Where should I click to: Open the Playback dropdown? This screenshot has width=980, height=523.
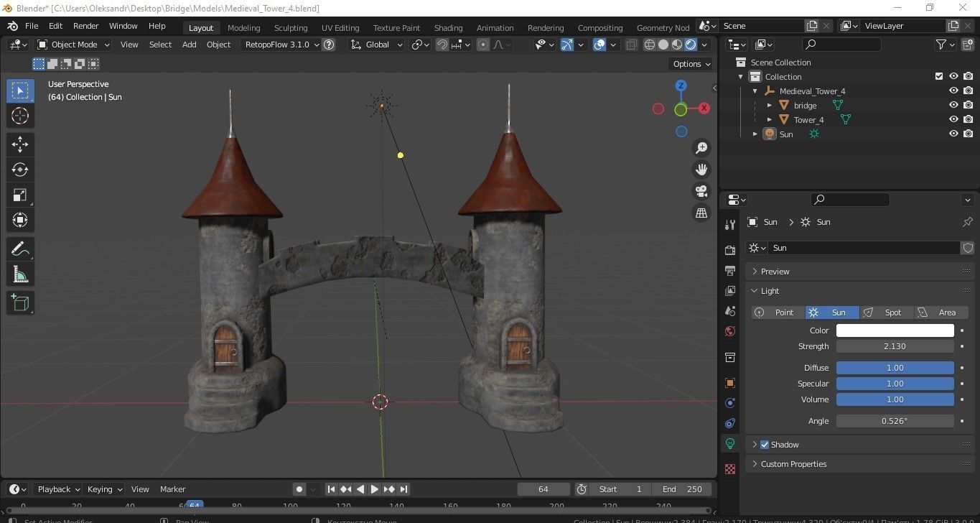(x=58, y=489)
